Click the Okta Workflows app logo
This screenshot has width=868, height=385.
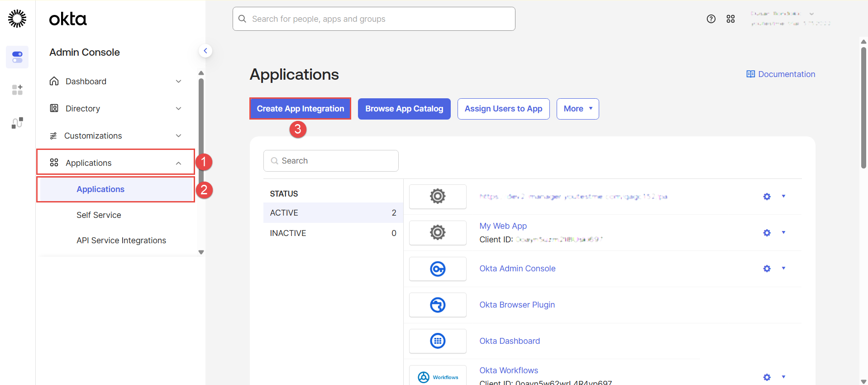point(437,377)
